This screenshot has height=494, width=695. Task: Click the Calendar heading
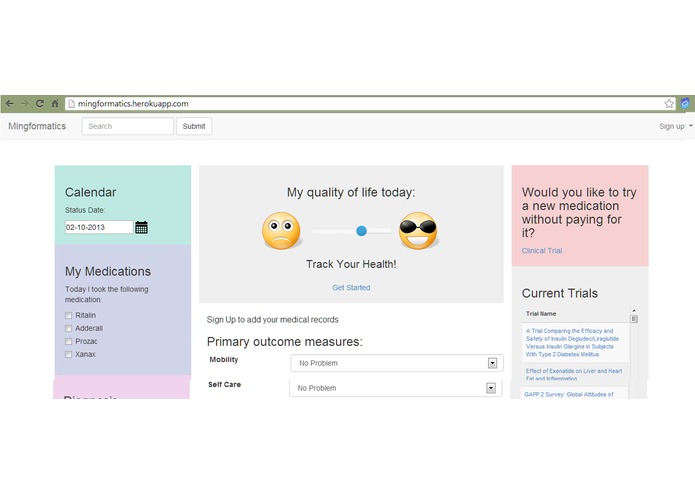pyautogui.click(x=90, y=192)
